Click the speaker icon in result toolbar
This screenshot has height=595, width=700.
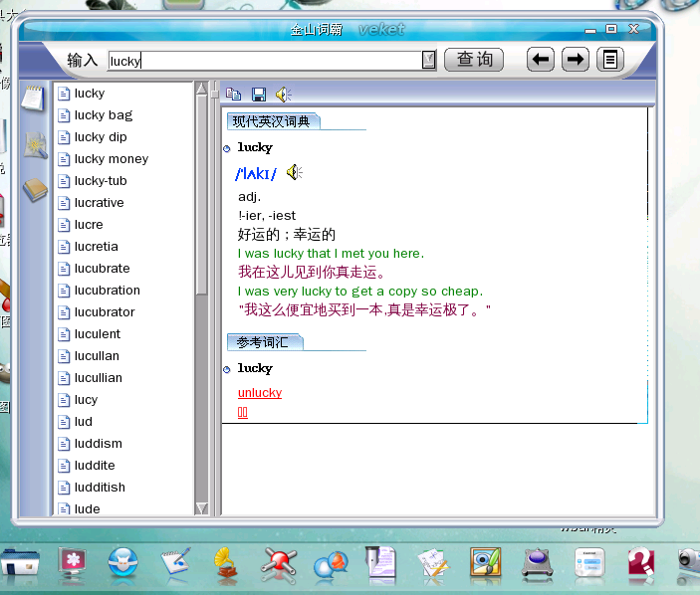[x=284, y=95]
